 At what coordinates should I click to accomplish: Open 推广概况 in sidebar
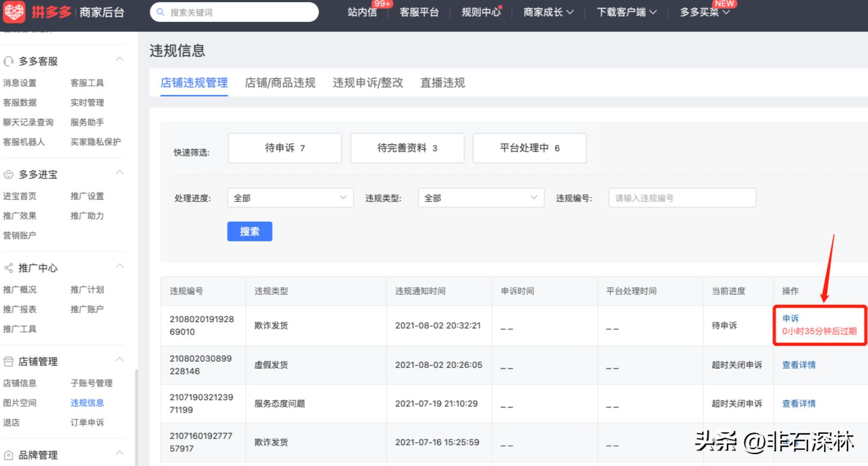point(20,289)
